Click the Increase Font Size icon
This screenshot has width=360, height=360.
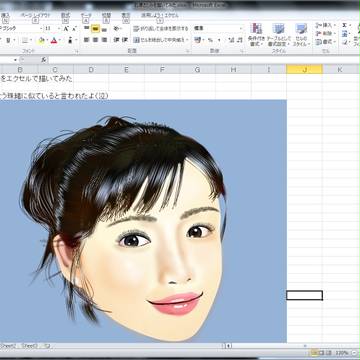(x=66, y=29)
